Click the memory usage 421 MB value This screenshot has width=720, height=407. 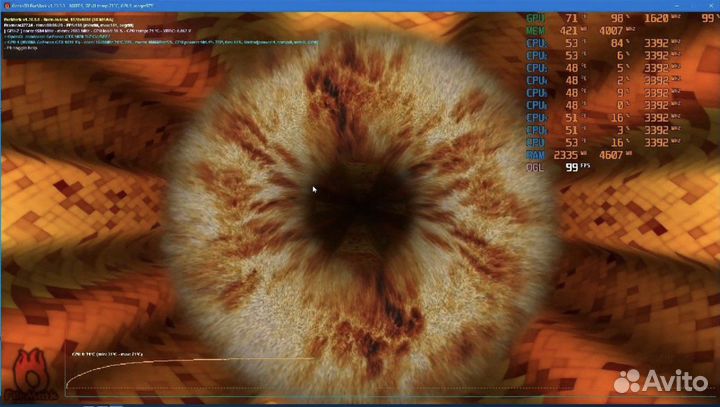pyautogui.click(x=571, y=31)
